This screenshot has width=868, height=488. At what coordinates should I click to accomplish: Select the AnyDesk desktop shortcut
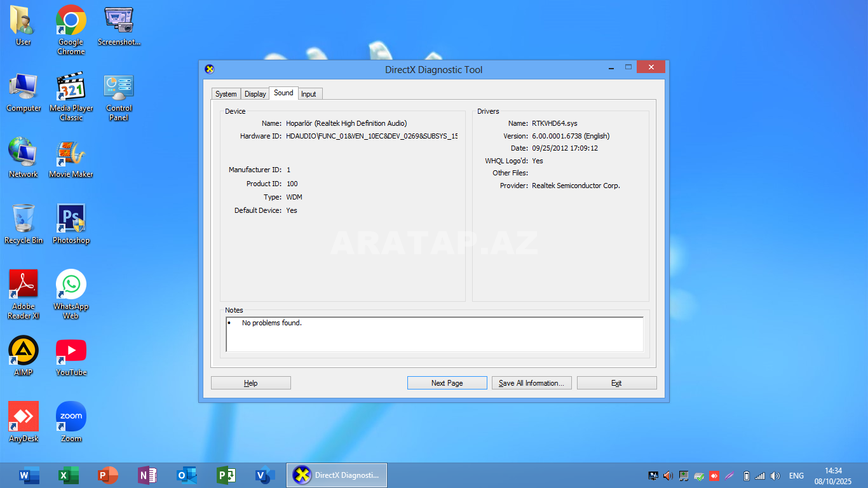[24, 422]
